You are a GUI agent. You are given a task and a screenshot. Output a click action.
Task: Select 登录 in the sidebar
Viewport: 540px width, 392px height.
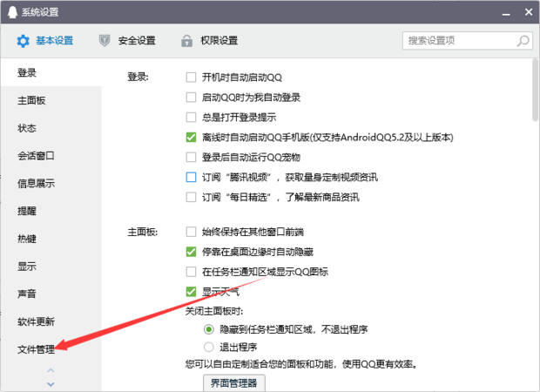[x=51, y=72]
